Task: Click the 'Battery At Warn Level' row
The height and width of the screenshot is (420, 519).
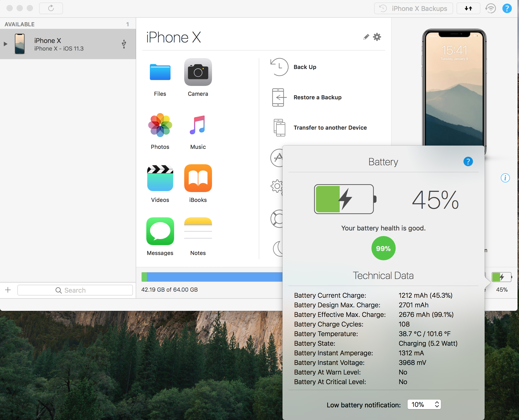Action: click(351, 372)
